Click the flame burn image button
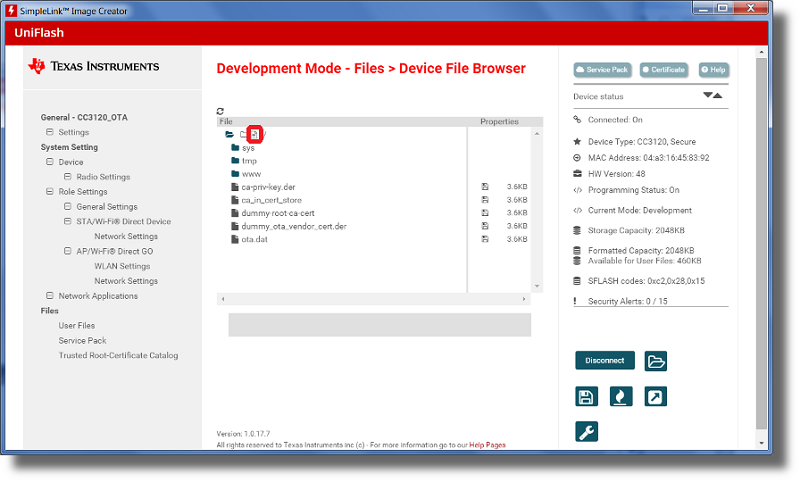800x482 pixels. [x=621, y=397]
